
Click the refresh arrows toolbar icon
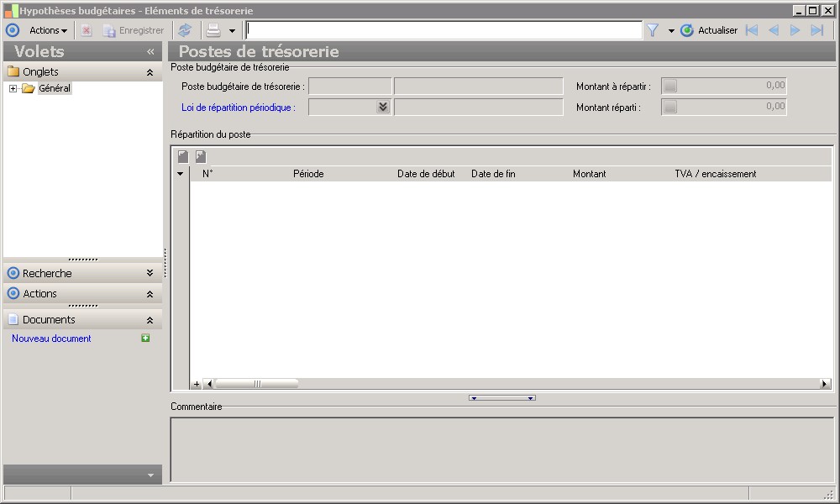coord(185,30)
